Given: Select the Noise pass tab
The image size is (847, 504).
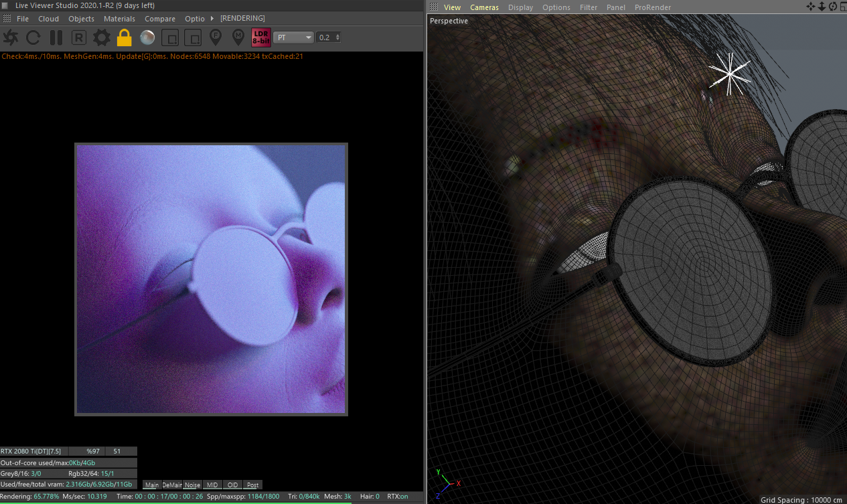Looking at the screenshot, I should point(192,485).
